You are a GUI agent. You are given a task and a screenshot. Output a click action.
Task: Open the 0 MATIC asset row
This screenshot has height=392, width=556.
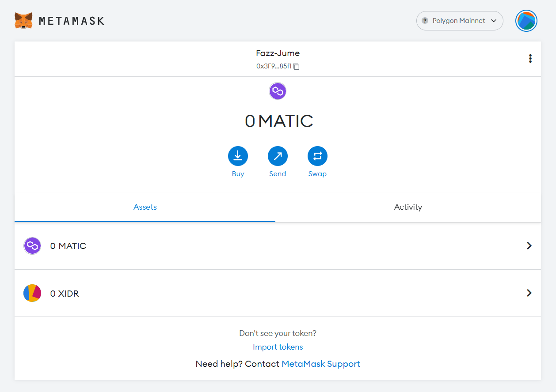coord(278,246)
